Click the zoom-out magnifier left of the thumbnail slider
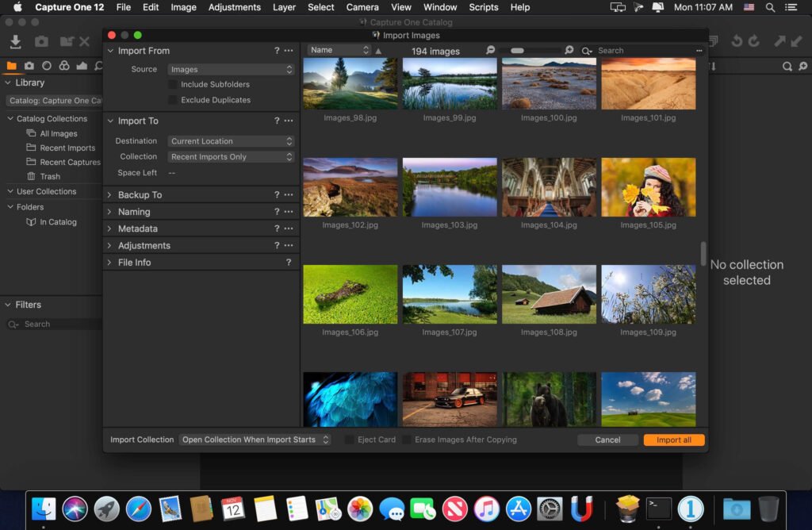812x530 pixels. (491, 50)
